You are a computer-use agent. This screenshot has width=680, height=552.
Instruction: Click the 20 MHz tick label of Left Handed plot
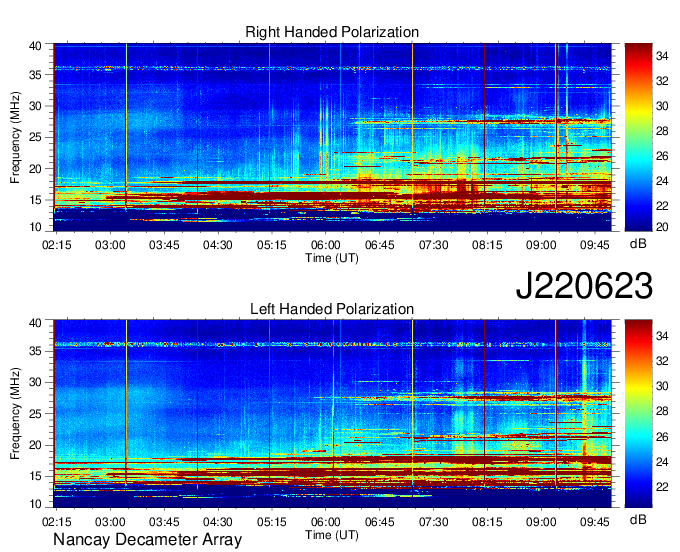(x=36, y=445)
